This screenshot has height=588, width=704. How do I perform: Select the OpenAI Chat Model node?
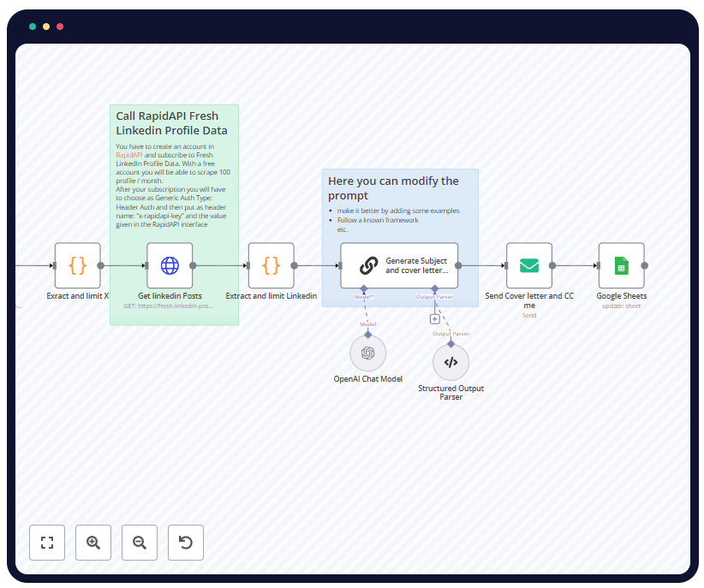coord(368,353)
